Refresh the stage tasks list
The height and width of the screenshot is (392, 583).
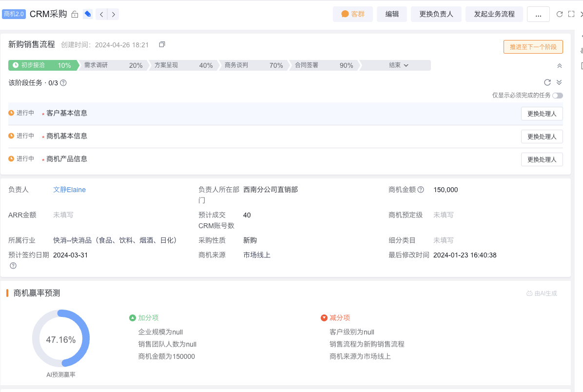pyautogui.click(x=547, y=82)
